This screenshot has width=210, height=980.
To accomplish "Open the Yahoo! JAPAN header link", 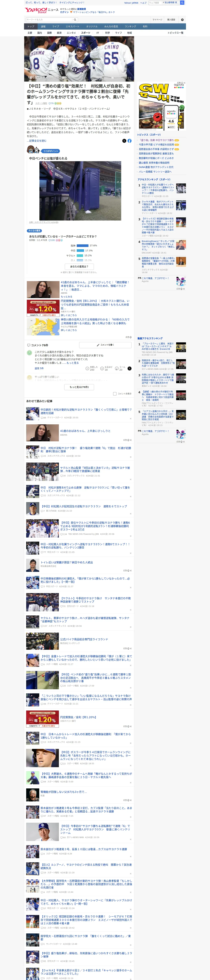I will coord(131,3).
